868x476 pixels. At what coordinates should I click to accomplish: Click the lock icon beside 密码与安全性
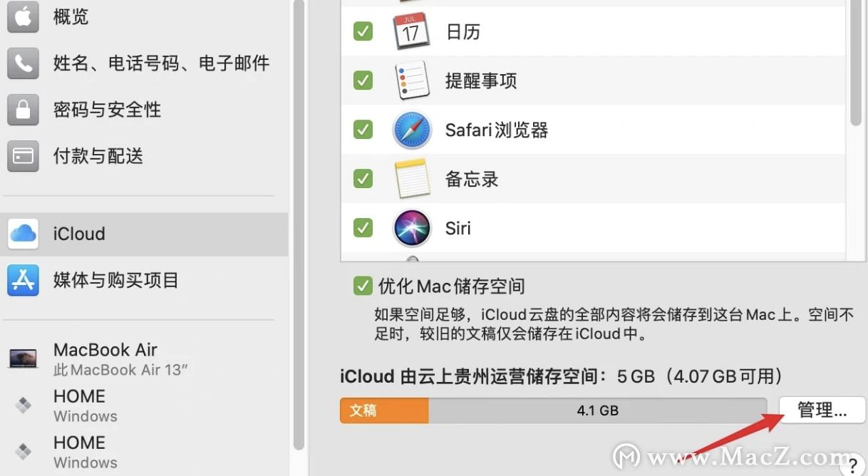pos(22,109)
